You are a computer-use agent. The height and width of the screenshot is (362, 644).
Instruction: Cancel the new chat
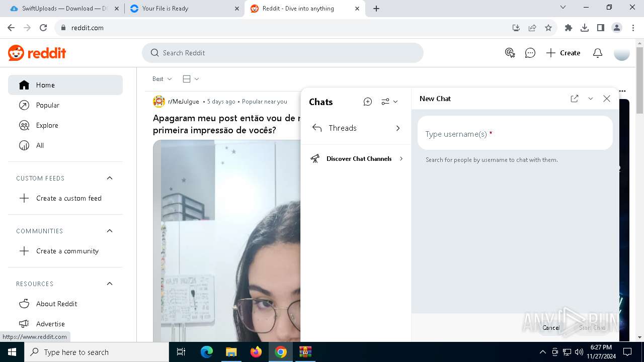pos(551,328)
